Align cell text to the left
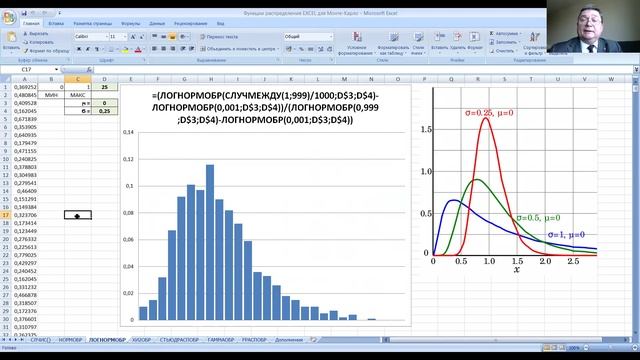640x360 pixels. (x=155, y=49)
